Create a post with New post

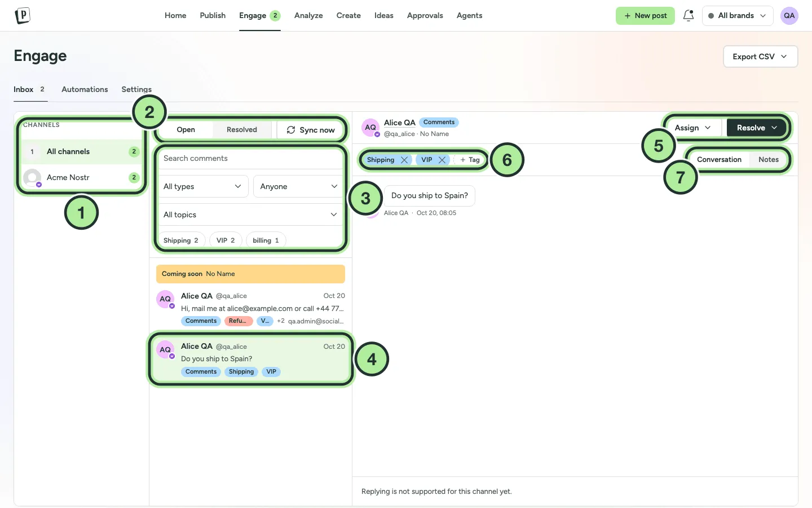pos(645,16)
